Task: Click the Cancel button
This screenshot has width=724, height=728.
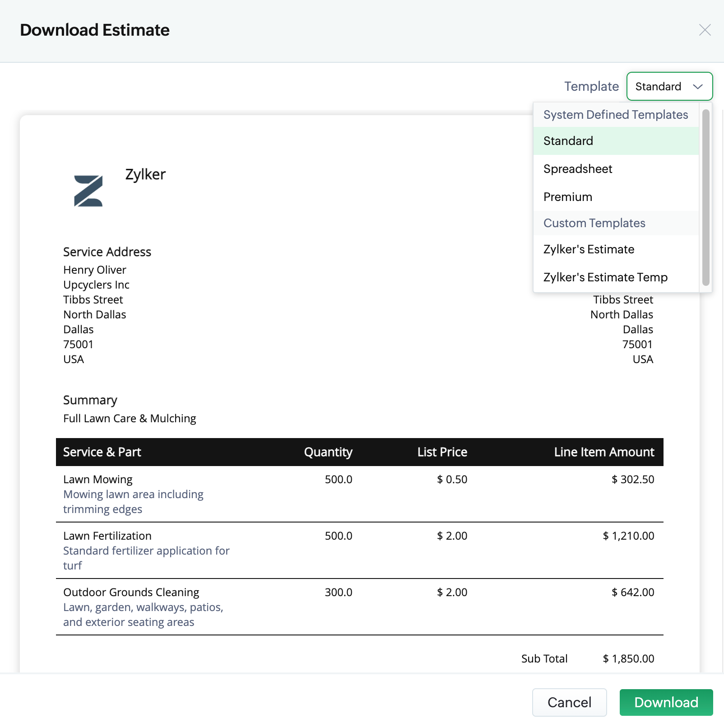Action: tap(569, 702)
